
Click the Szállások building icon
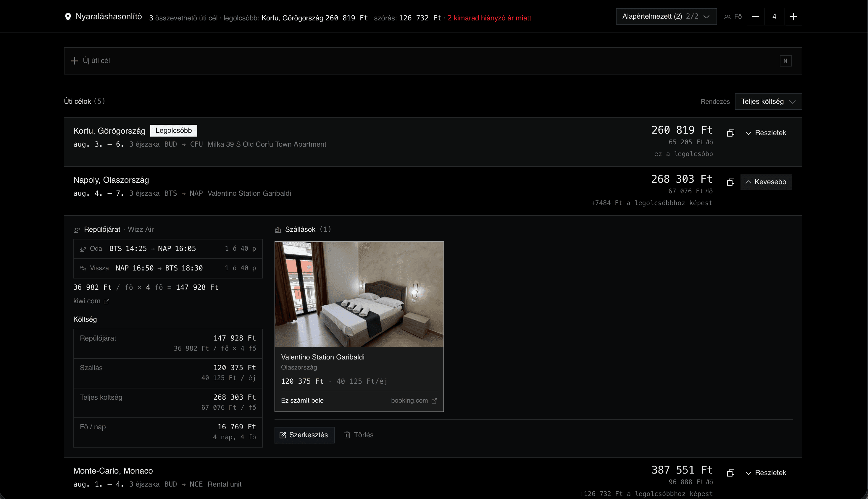pyautogui.click(x=278, y=230)
